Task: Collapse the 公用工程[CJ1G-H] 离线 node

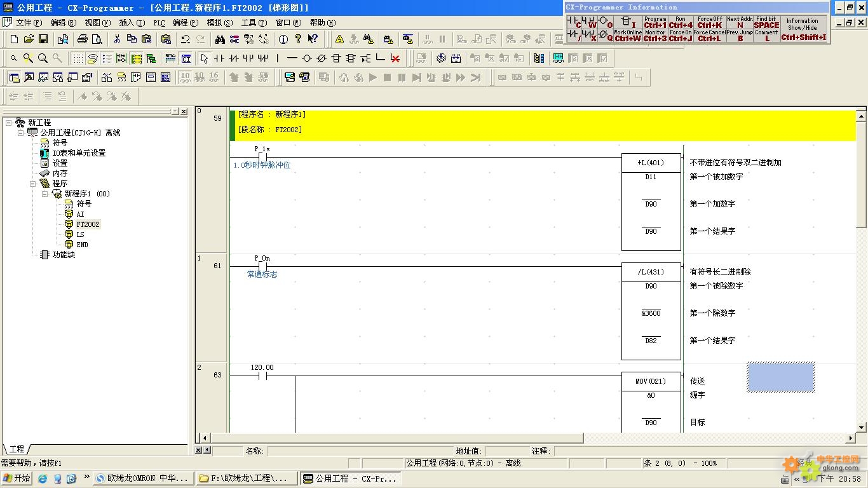Action: [x=20, y=133]
